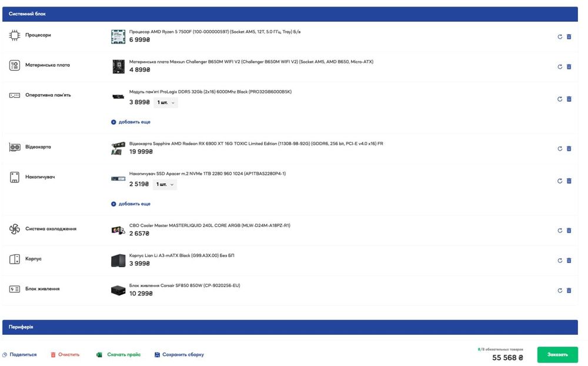The image size is (588, 366).
Task: Replace the Lian Li A3-mATX case
Action: [x=560, y=261]
